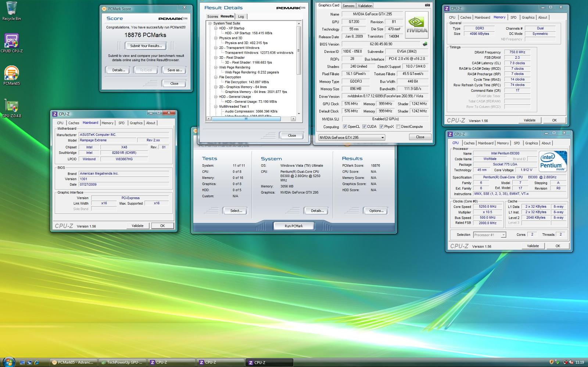Screen dimensions: 588x367
Task: Collapse the Physics and 3D node
Action: [x=216, y=38]
